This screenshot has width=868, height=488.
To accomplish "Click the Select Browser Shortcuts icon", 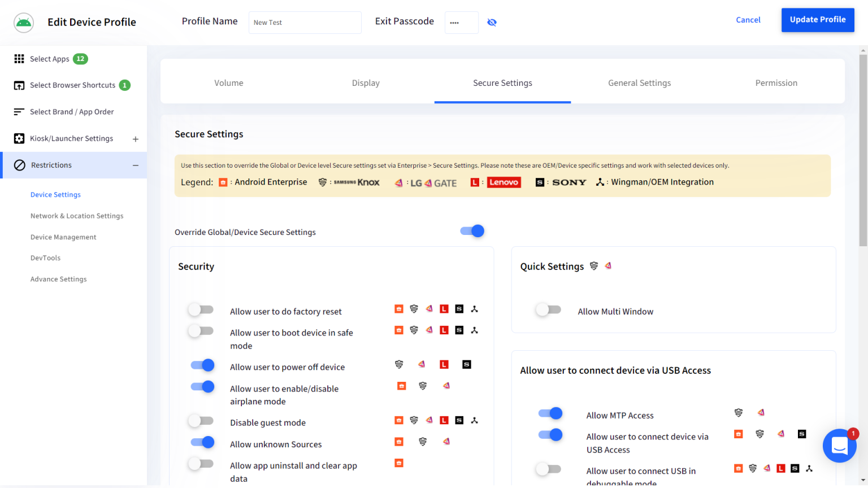I will tap(19, 85).
